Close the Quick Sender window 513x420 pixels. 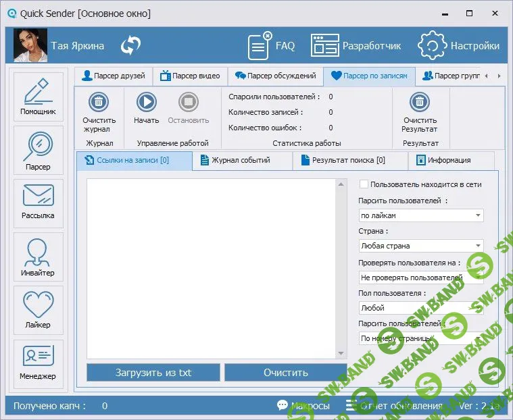click(495, 14)
